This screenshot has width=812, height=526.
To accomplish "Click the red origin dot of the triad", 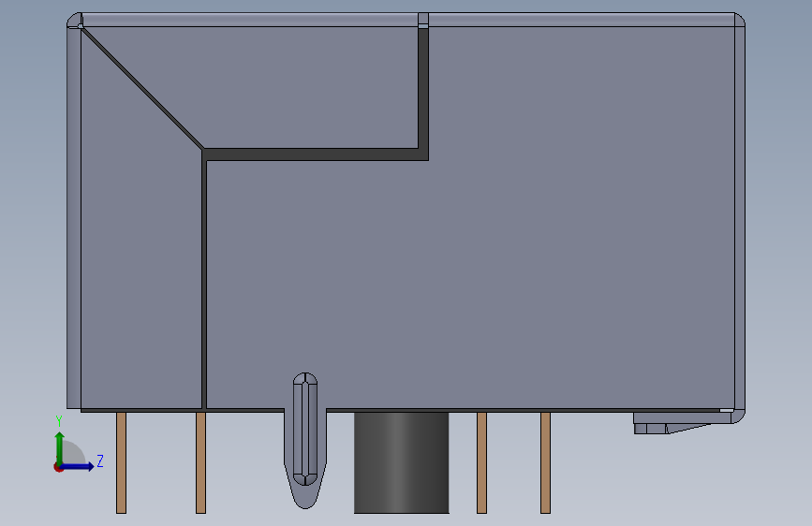I will (58, 467).
